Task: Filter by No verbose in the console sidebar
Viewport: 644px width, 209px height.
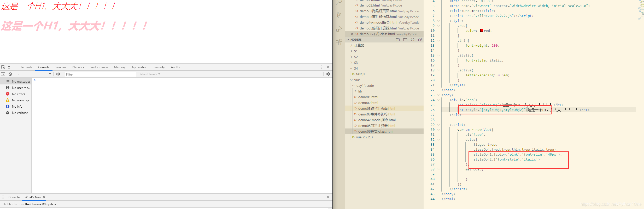Action: tap(16, 113)
